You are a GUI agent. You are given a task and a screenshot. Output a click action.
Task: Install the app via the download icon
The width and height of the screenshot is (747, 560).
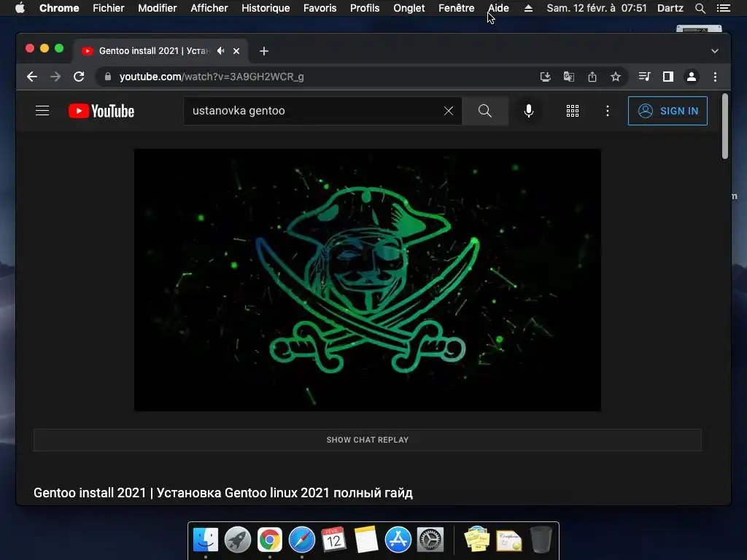click(546, 77)
